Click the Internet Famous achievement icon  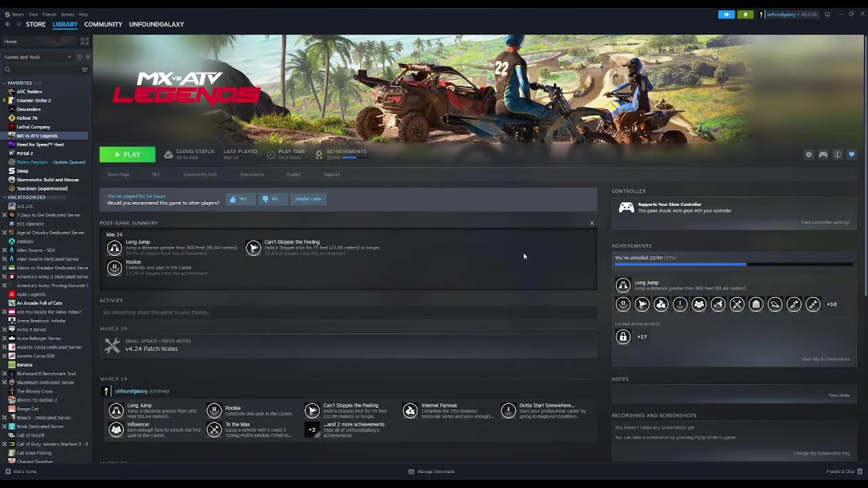point(410,411)
